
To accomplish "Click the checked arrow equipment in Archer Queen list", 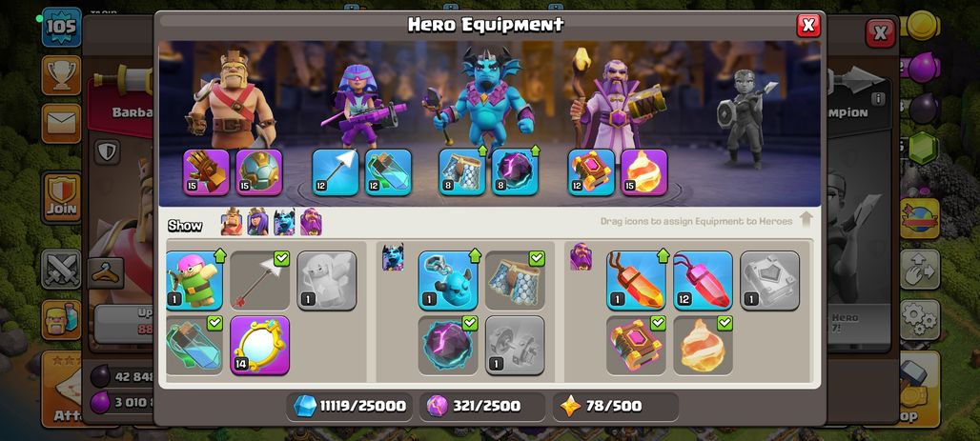I will point(259,280).
